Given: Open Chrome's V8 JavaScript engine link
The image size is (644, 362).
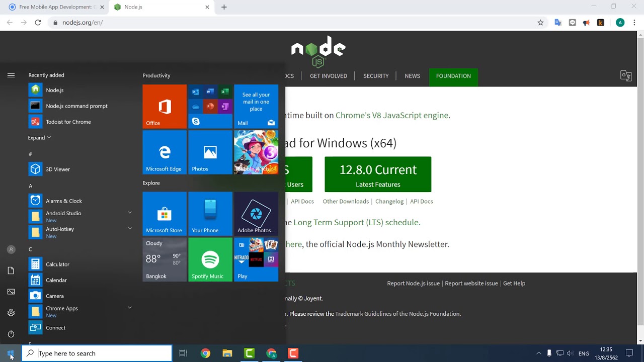Looking at the screenshot, I should (392, 115).
